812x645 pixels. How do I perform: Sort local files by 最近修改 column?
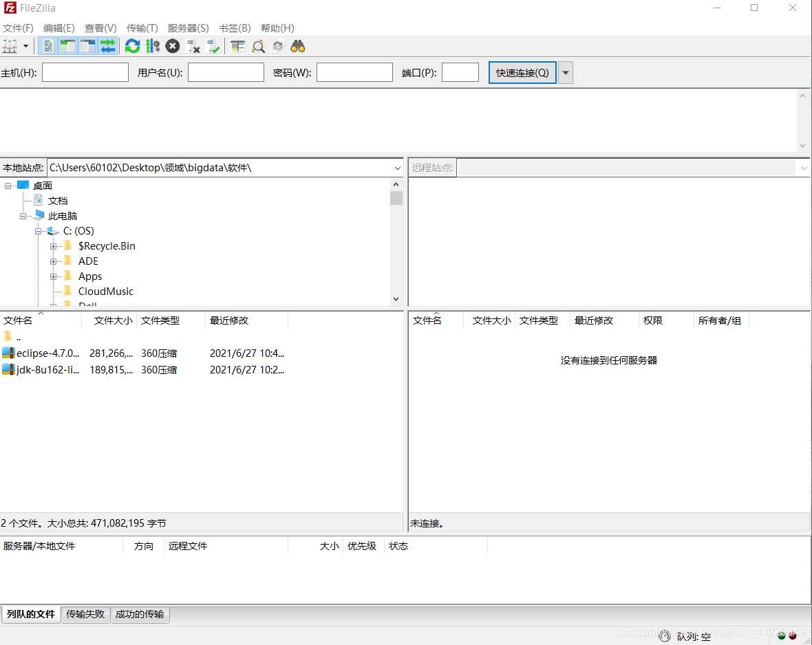[246, 320]
